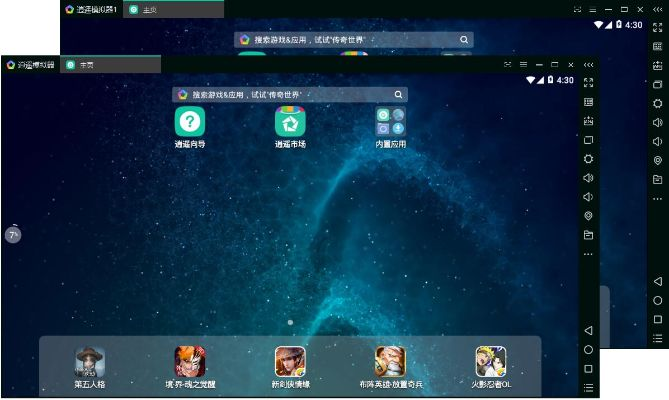Expand more options (three dots) in front sidebar

click(588, 254)
